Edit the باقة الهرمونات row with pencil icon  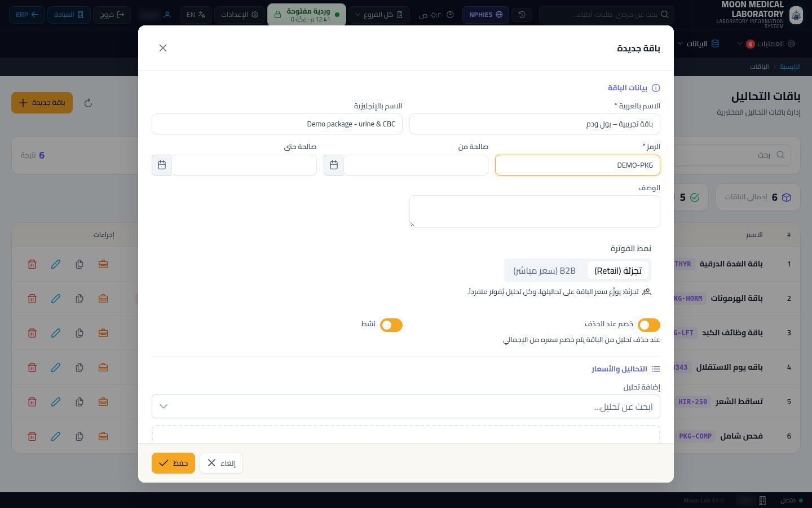click(56, 299)
